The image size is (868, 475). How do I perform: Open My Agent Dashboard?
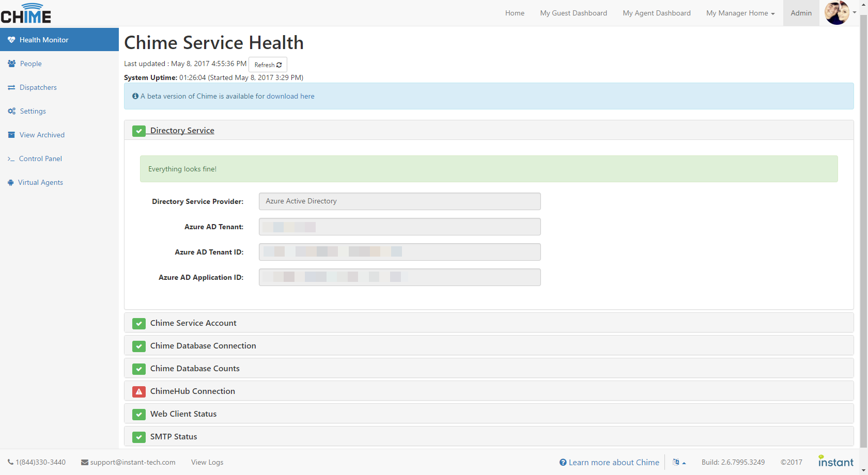[657, 13]
